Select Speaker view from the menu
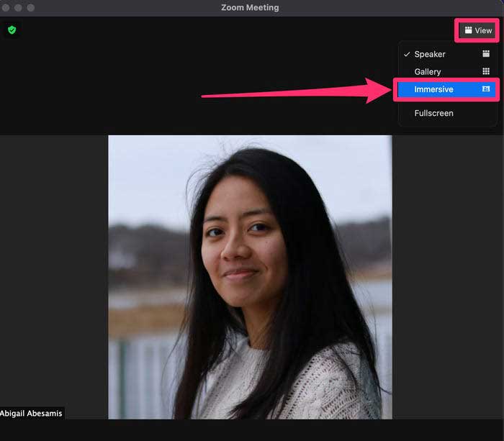The image size is (504, 441). 430,55
